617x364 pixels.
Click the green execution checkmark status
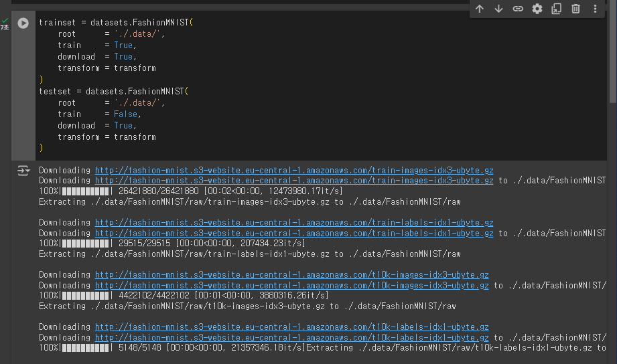(x=5, y=21)
